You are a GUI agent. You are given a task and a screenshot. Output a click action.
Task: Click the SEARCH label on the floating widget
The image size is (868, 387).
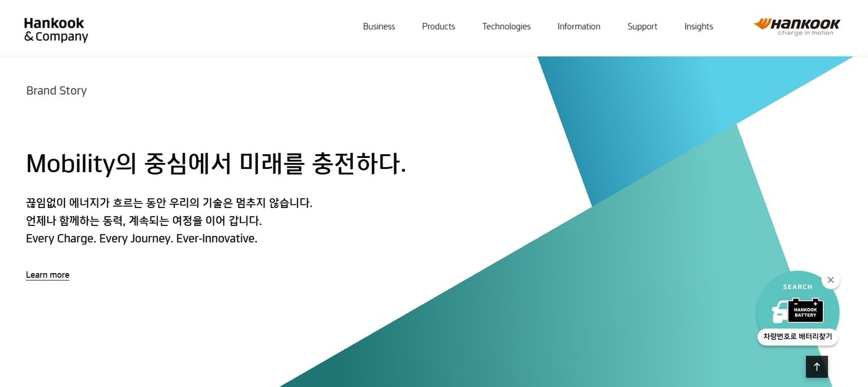[797, 287]
